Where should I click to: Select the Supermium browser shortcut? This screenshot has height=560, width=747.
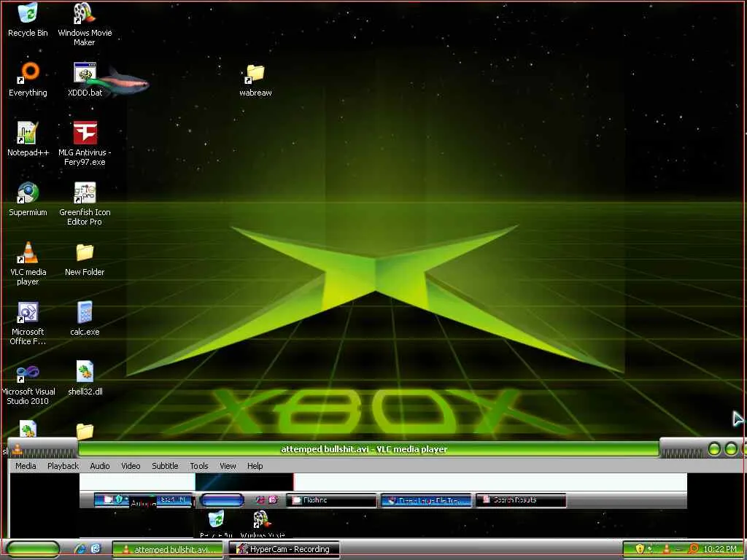pos(28,199)
